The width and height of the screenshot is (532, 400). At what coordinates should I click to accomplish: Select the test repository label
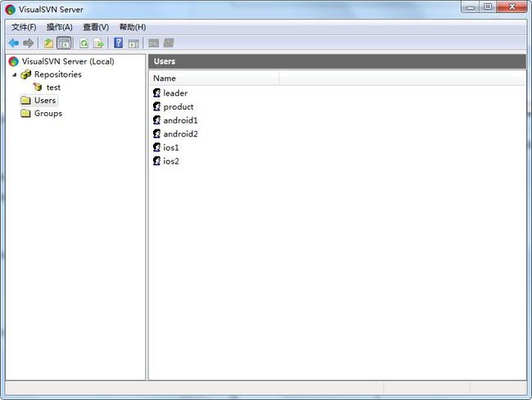coord(53,88)
